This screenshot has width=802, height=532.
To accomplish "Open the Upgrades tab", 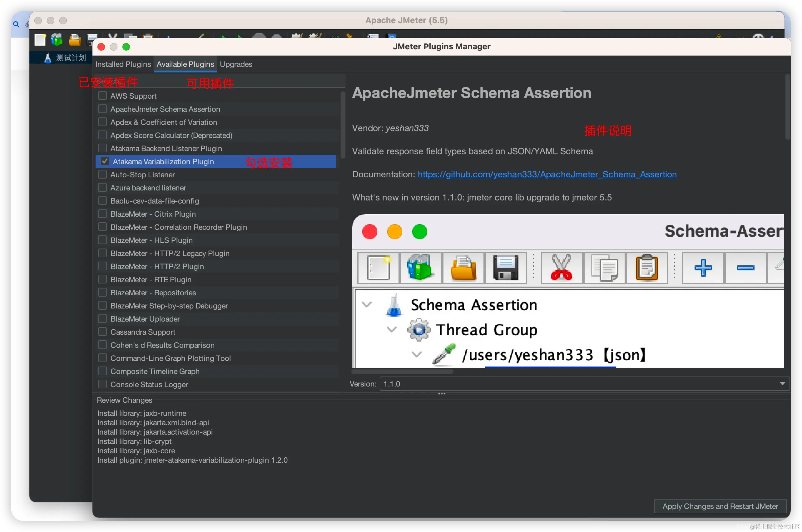I will [x=236, y=64].
